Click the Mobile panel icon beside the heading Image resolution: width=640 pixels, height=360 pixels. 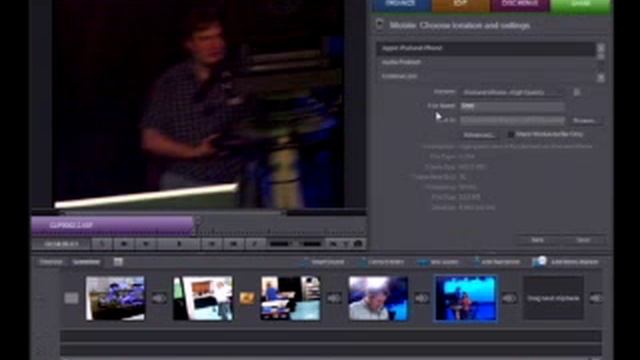(380, 24)
